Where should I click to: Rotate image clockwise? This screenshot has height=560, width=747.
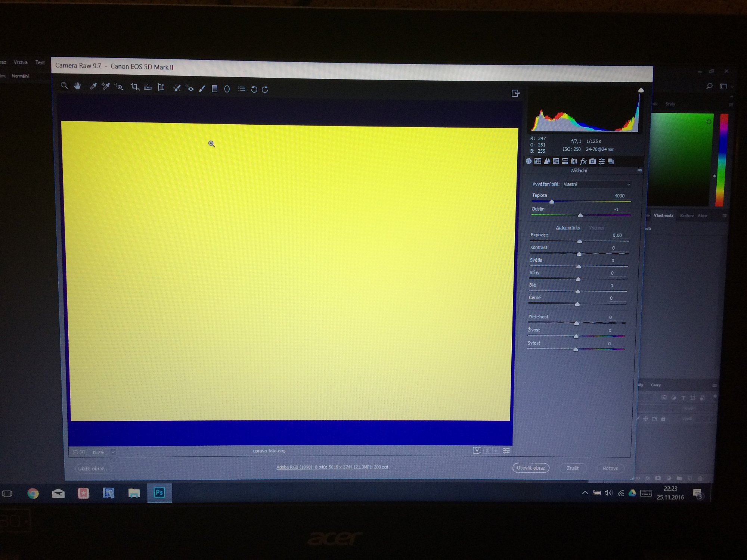tap(265, 89)
